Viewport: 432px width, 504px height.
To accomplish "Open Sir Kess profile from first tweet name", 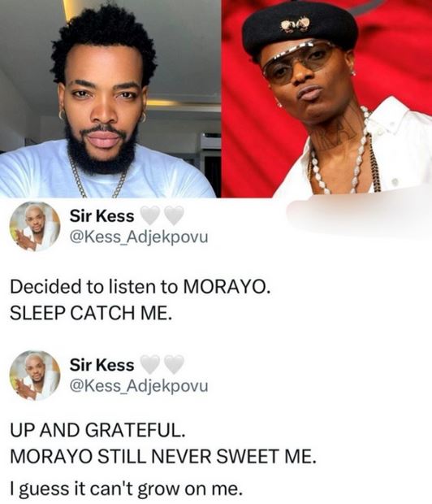I will pos(102,216).
